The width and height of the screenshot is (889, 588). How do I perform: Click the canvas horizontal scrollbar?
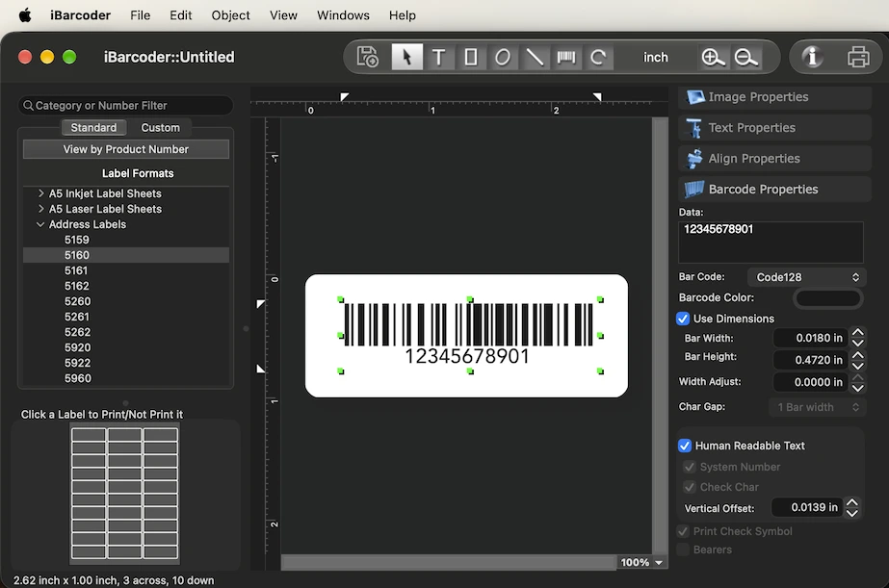448,563
